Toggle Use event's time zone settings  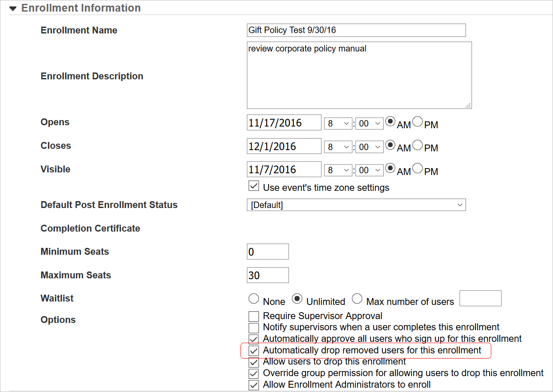click(x=254, y=186)
